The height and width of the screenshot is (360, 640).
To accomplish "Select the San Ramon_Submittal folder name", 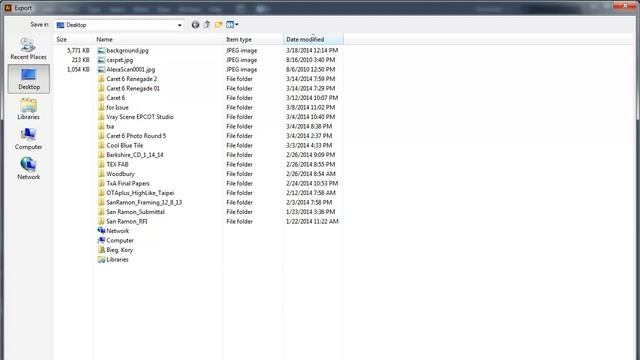I will [x=136, y=212].
